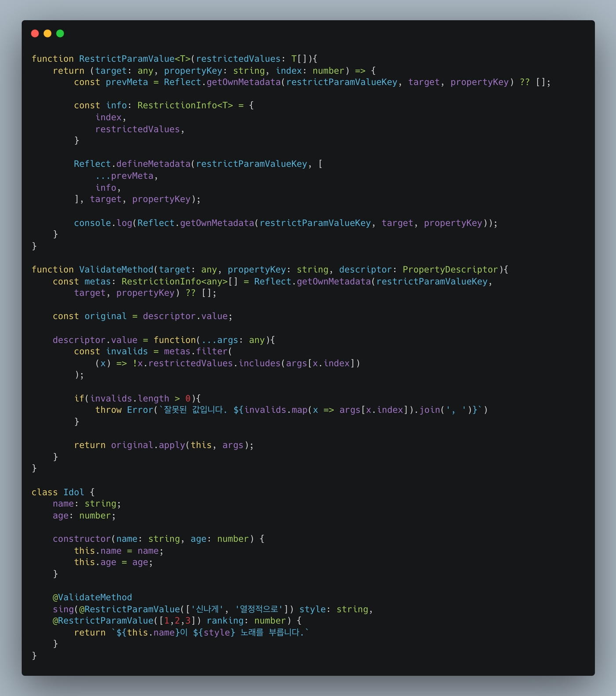
Task: Click the "const original = descriptor.value;" line
Action: [143, 316]
